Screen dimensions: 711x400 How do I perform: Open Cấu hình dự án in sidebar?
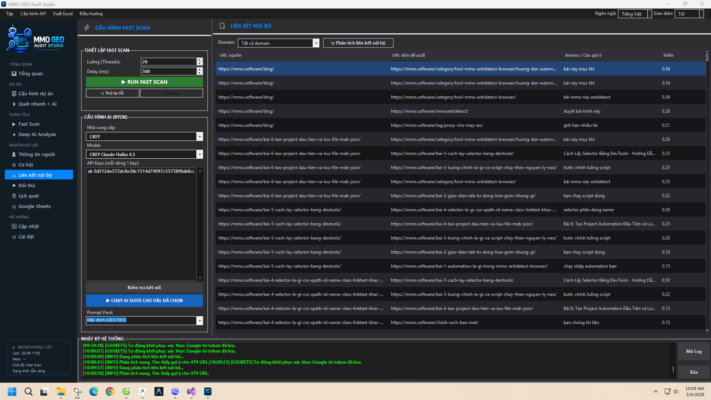point(35,93)
